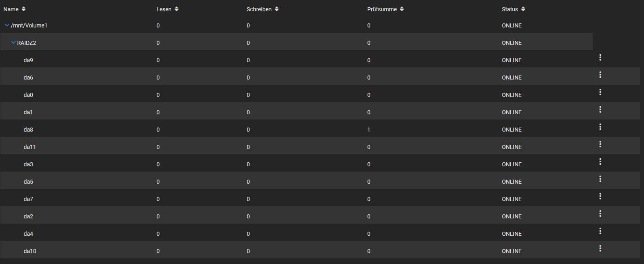Open the kebab menu for da8

pos(600,127)
